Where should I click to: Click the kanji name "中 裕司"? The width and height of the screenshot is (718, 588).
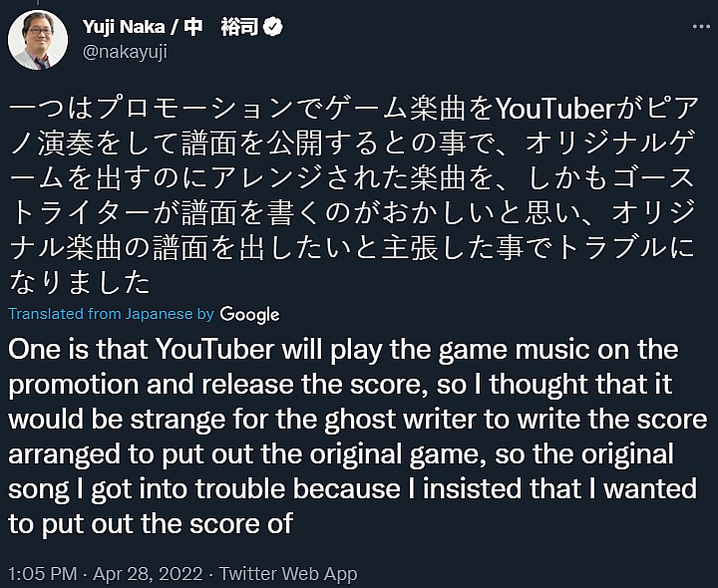[220, 28]
